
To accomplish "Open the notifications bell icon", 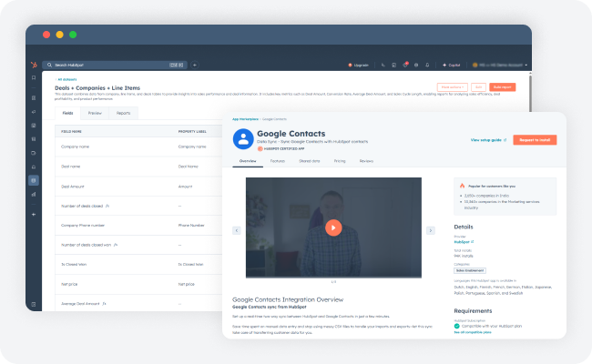I will click(427, 65).
